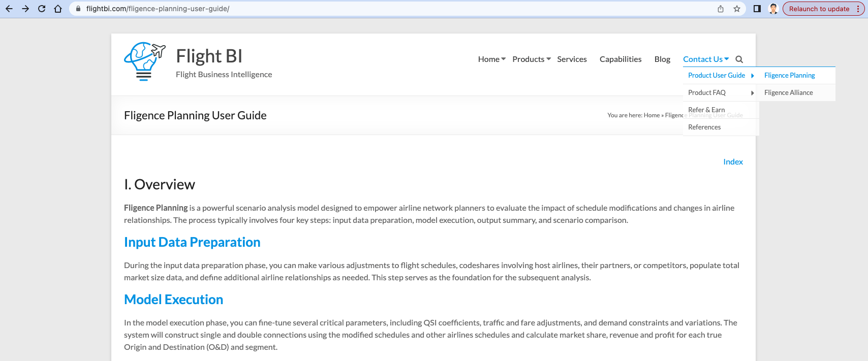Expand the Home menu arrow
Image resolution: width=868 pixels, height=361 pixels.
pos(503,59)
